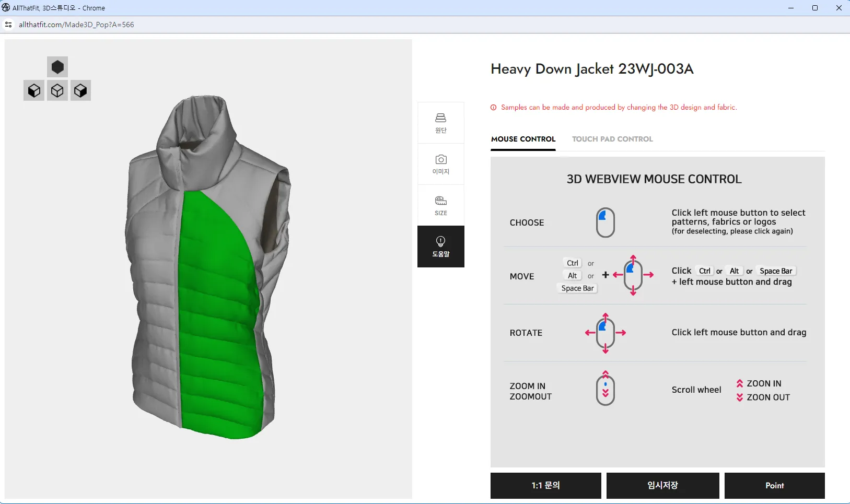
Task: Click the site info icon in address bar
Action: point(8,25)
